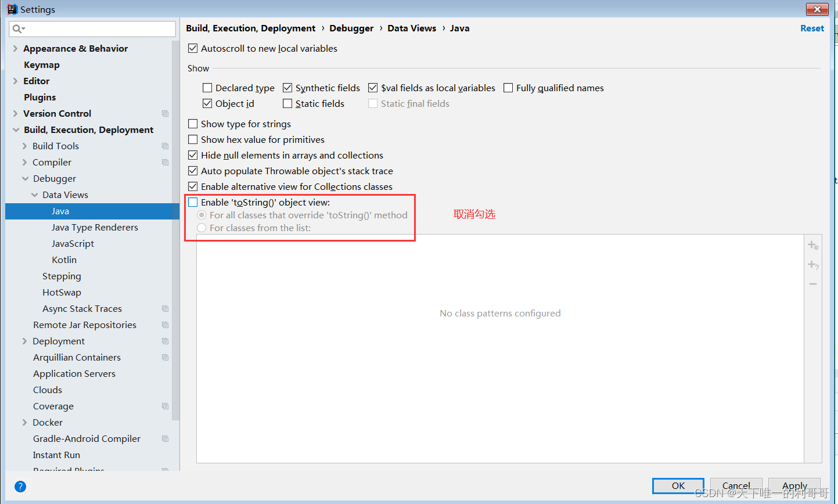The width and height of the screenshot is (838, 504).
Task: Click the project-level icon beside Arquillian Containers
Action: [165, 357]
